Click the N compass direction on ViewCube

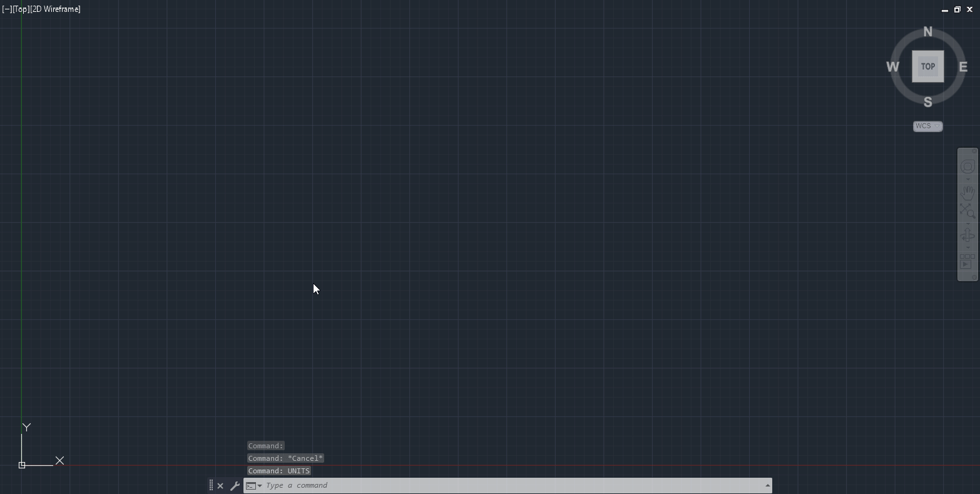click(927, 31)
